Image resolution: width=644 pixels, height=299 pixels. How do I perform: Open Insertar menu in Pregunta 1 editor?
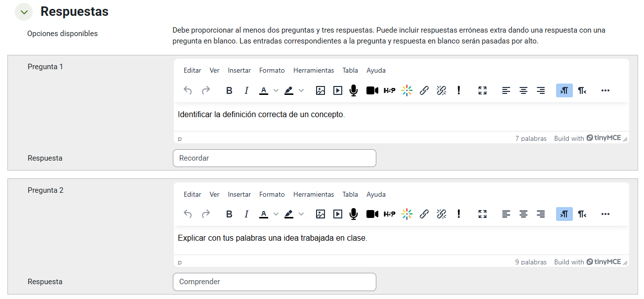[x=239, y=71]
